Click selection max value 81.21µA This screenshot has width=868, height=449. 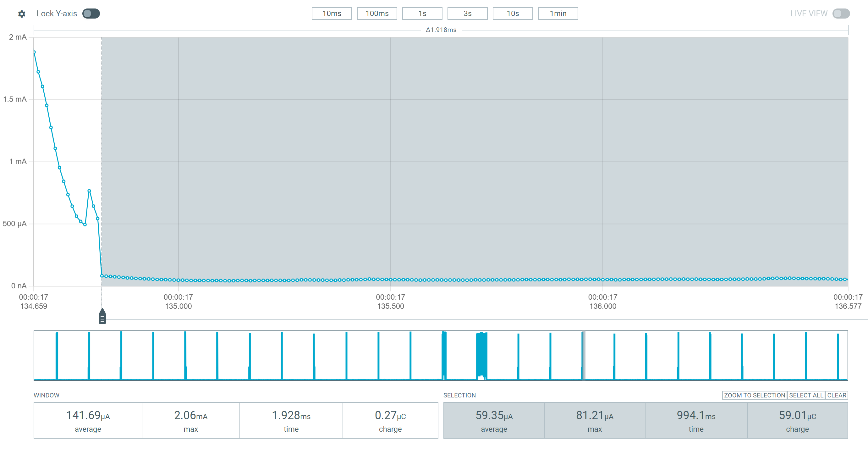point(595,415)
